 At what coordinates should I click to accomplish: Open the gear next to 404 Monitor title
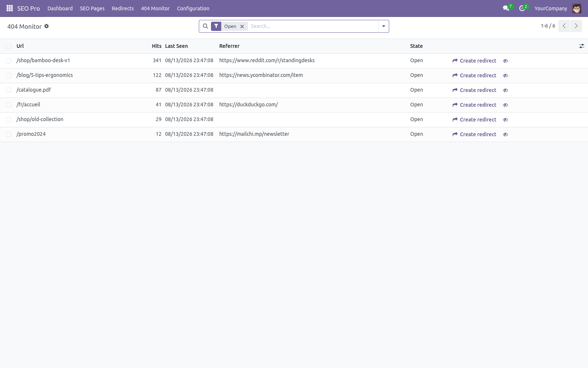(x=47, y=26)
